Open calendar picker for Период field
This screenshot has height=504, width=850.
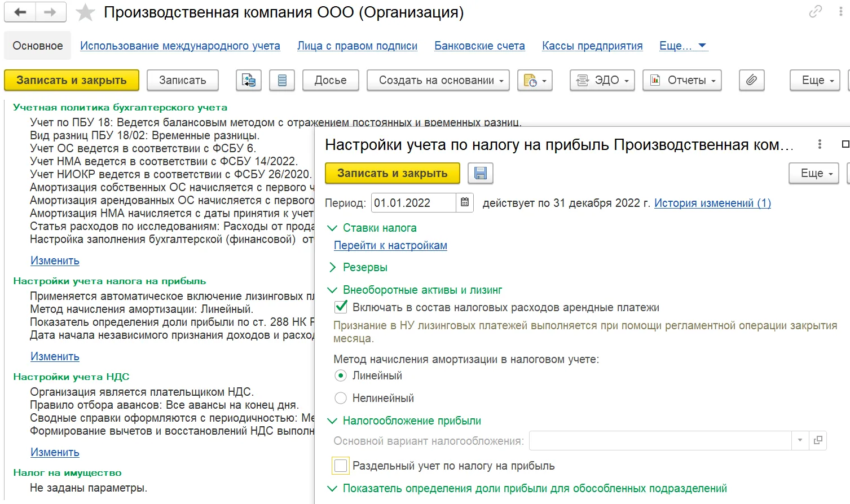pyautogui.click(x=464, y=203)
